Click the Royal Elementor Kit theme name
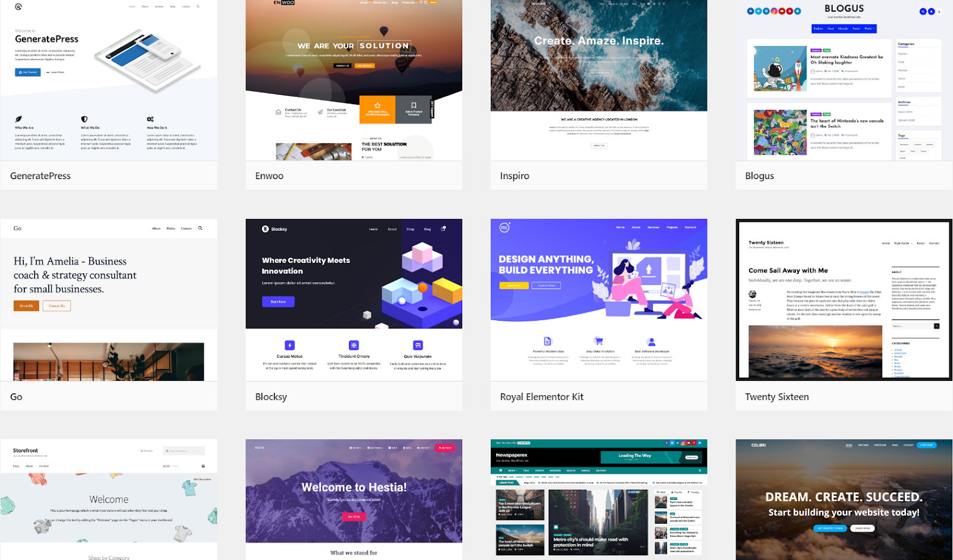The width and height of the screenshot is (953, 560). (x=541, y=397)
